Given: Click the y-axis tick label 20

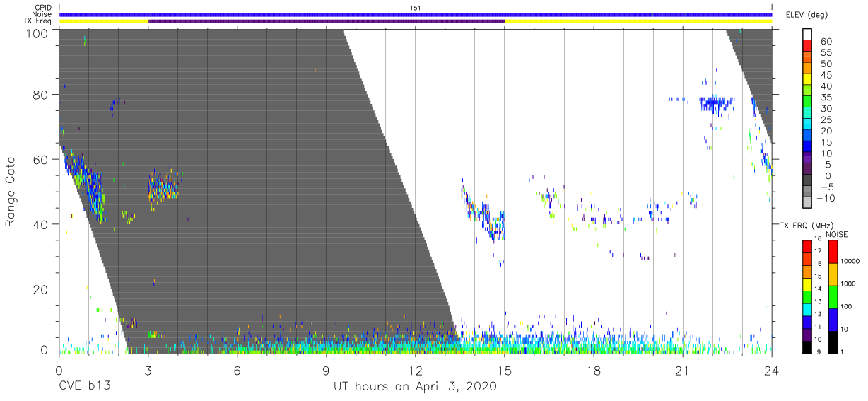Looking at the screenshot, I should pyautogui.click(x=41, y=289).
